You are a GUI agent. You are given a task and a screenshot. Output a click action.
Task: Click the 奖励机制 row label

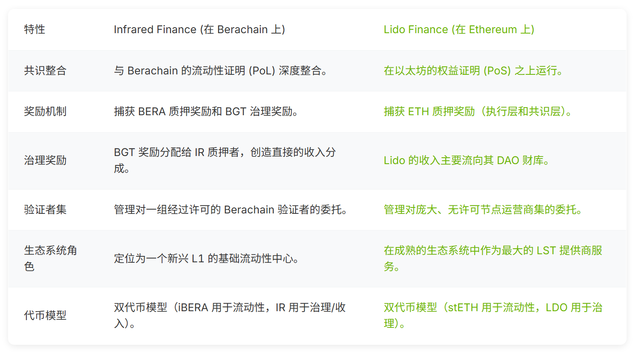[x=45, y=111]
